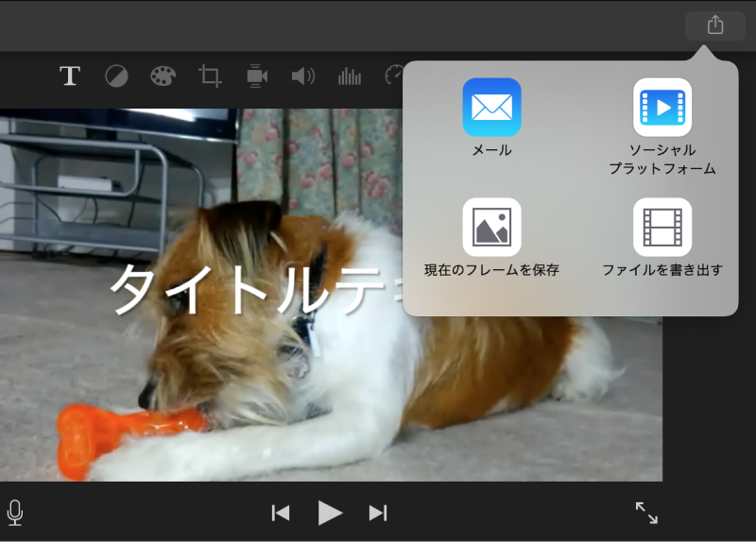Enter fullscreen playback with arrows icon
This screenshot has width=756, height=542.
646,513
